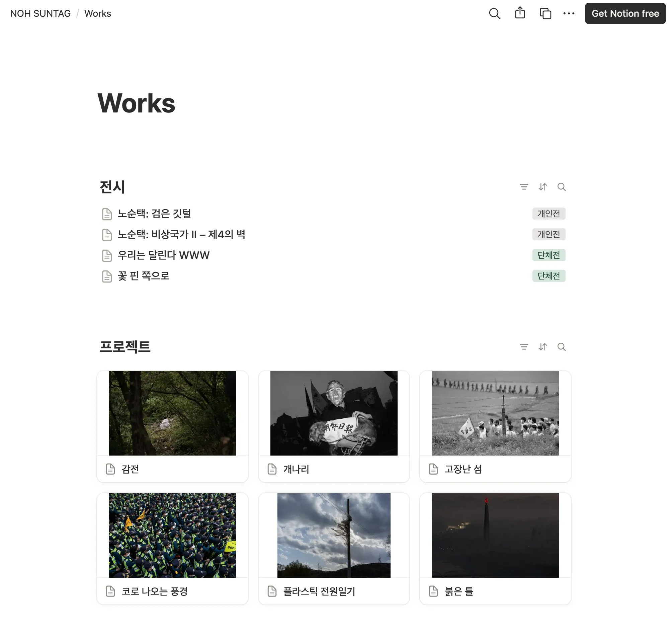Click sort icon in 프로젝트 section

pos(542,347)
